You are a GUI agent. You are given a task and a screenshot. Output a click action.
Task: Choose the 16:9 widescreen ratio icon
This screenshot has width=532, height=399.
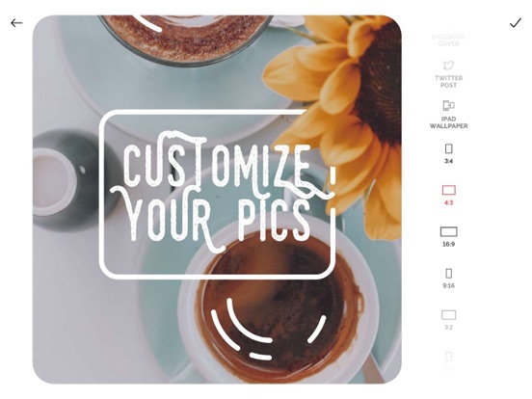point(448,231)
